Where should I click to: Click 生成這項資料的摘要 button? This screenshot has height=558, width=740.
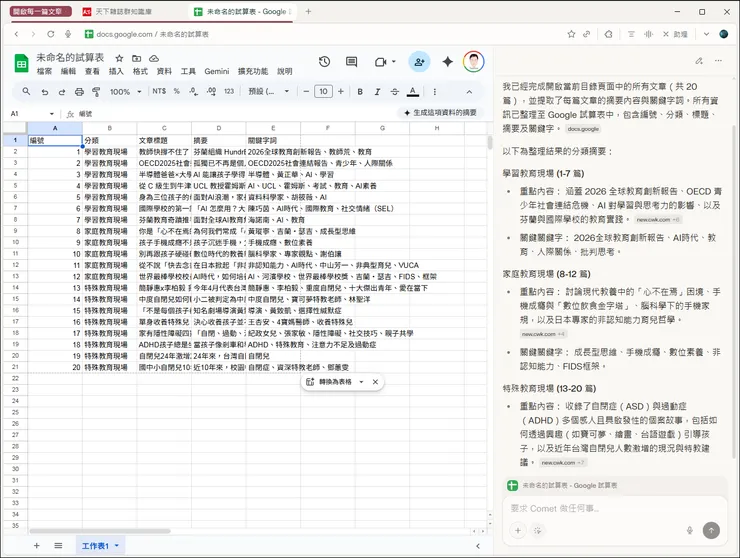click(440, 113)
